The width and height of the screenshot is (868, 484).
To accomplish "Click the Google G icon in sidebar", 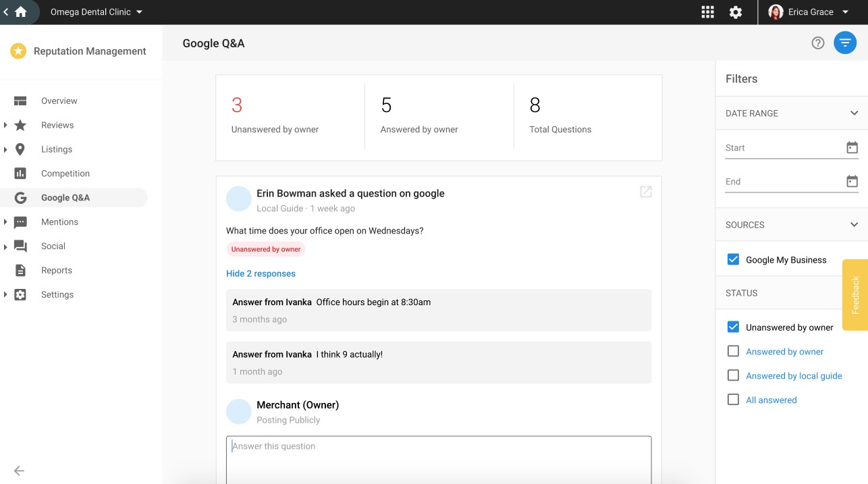I will (20, 198).
